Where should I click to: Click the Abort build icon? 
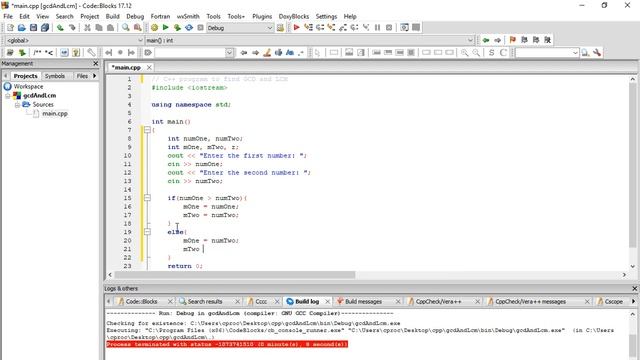pos(200,28)
